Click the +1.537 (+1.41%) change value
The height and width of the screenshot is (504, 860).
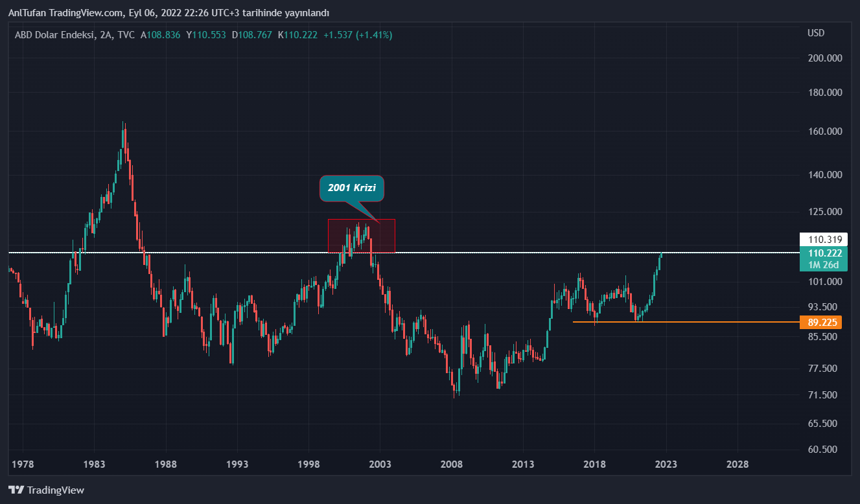click(x=357, y=35)
